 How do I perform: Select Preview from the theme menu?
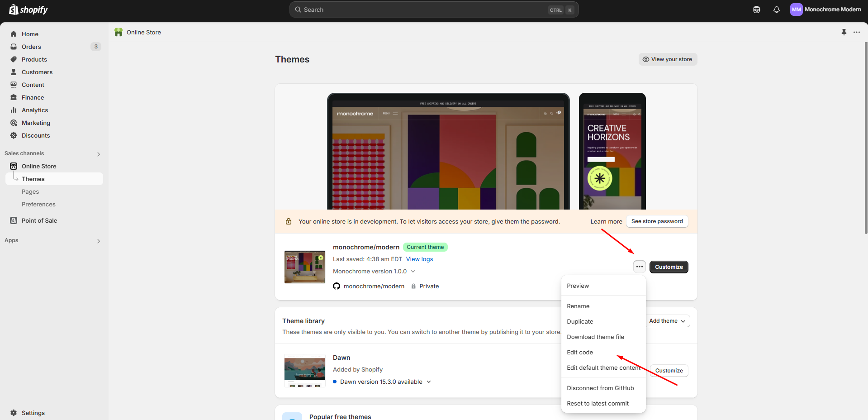coord(603,286)
